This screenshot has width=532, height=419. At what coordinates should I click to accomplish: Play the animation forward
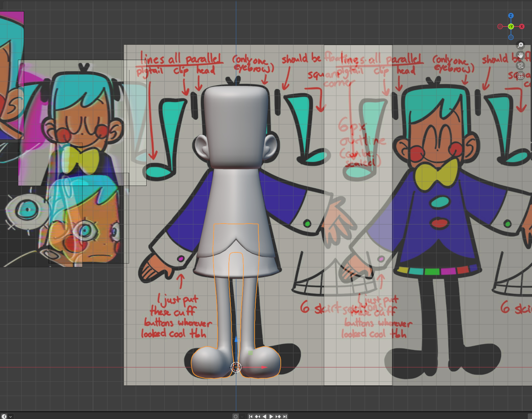point(271,416)
